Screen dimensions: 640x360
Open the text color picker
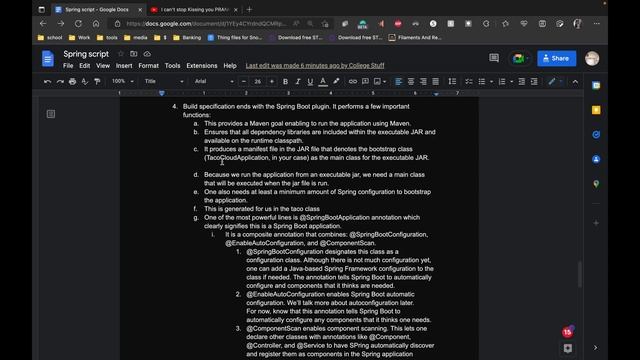coord(323,82)
